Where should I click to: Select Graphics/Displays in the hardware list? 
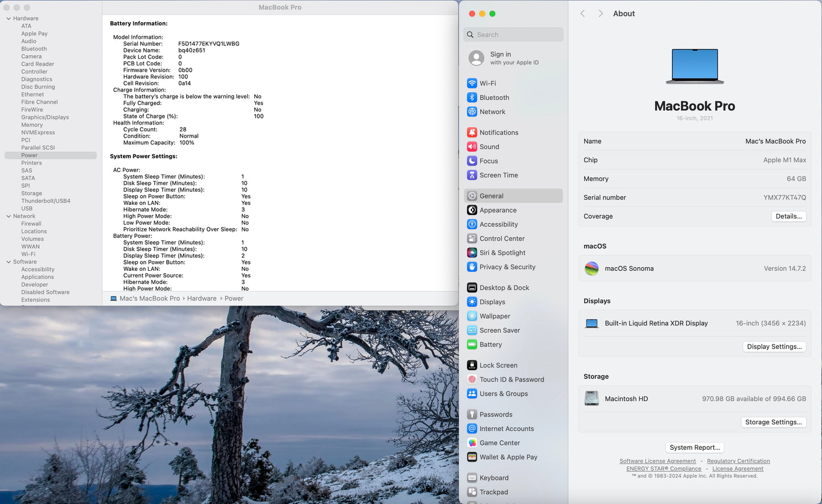pos(45,117)
